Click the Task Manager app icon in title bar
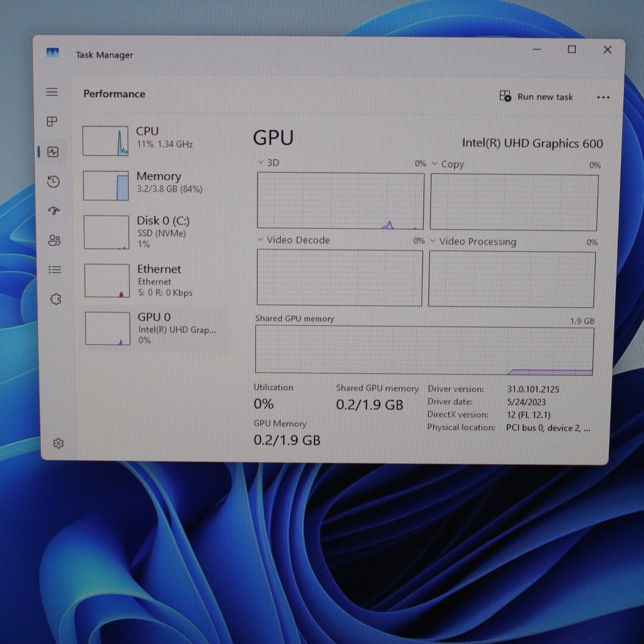Viewport: 644px width, 644px height. tap(52, 52)
